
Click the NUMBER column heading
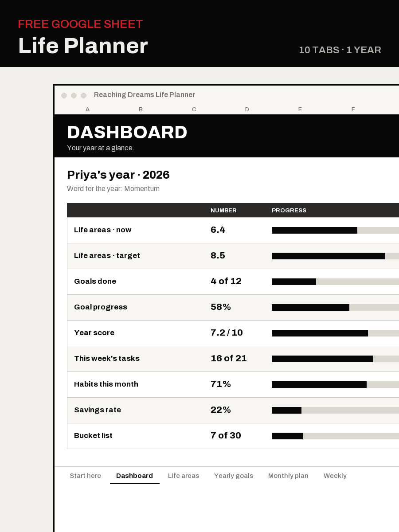223,211
